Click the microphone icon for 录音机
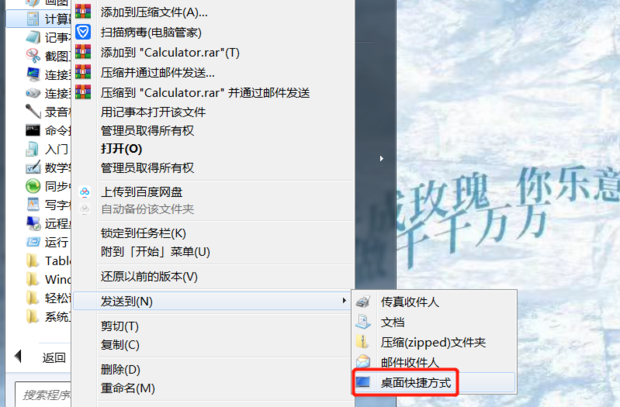The width and height of the screenshot is (620, 407). click(x=33, y=111)
